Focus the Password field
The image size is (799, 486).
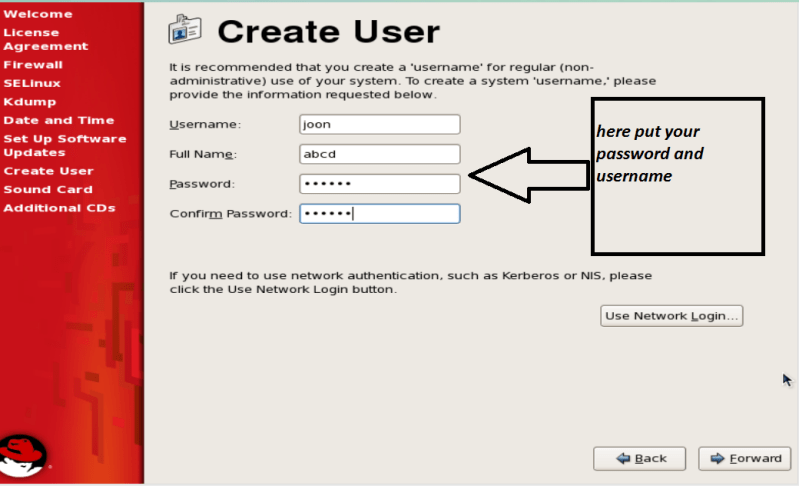(380, 184)
